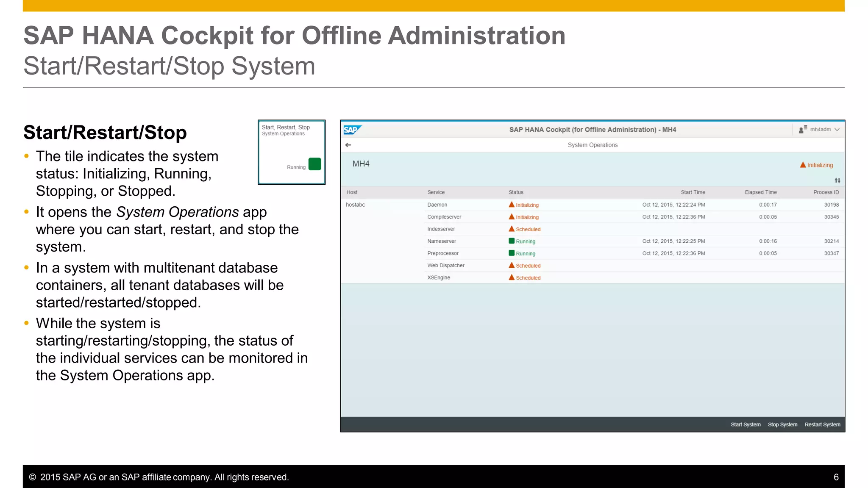This screenshot has height=488, width=868.
Task: Click the Start System button
Action: coord(746,424)
